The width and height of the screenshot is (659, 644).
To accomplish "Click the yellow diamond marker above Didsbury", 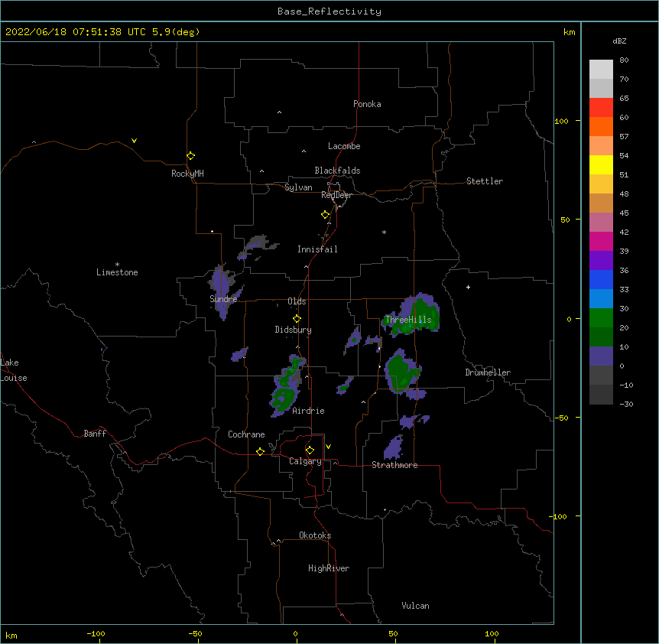I will [x=297, y=319].
